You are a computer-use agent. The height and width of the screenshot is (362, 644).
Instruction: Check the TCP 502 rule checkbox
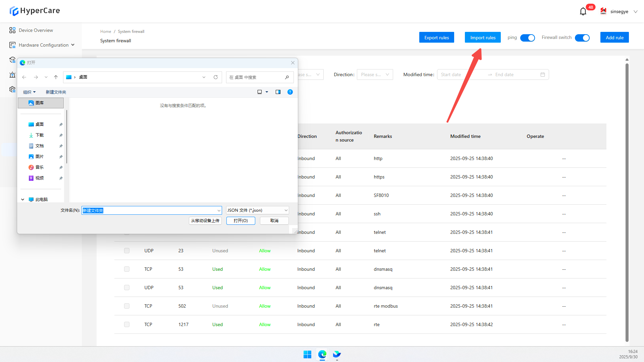(127, 306)
